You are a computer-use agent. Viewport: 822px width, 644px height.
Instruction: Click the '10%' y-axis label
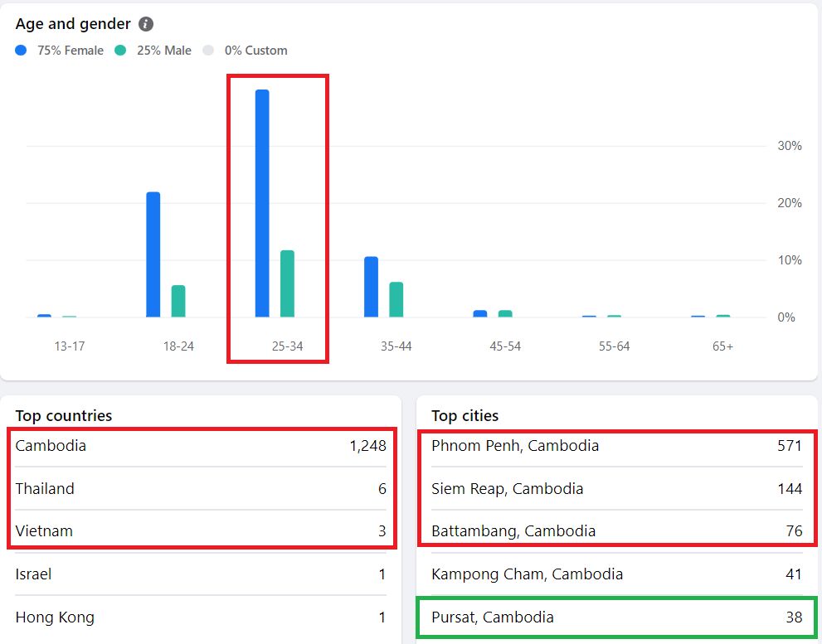point(790,260)
